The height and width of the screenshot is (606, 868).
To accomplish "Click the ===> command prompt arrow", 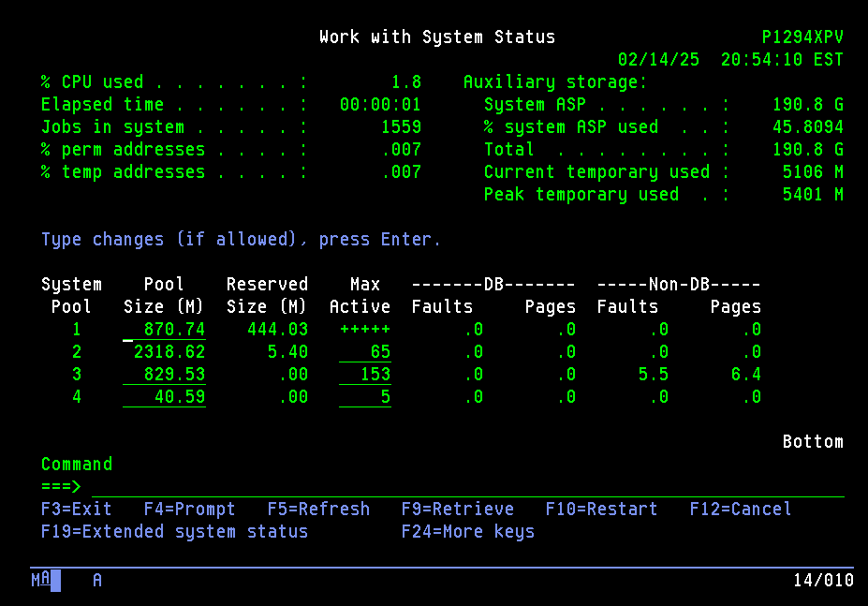I will 61,487.
